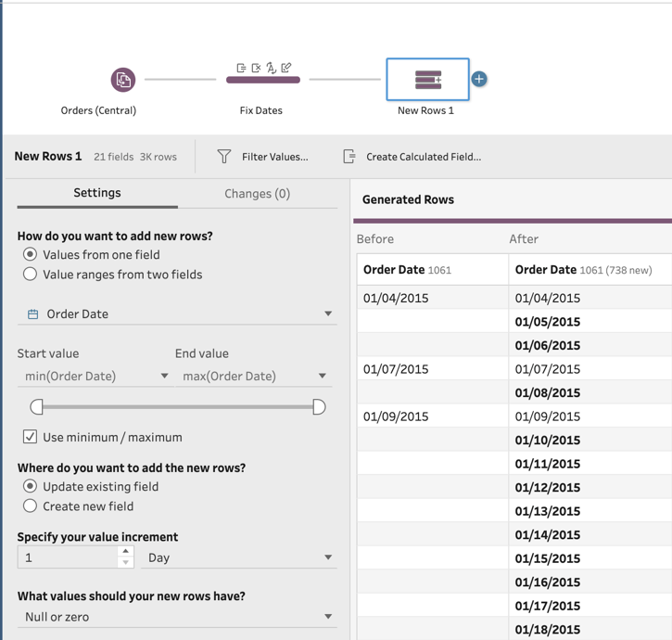Switch to the Settings tab
672x640 pixels.
point(97,193)
